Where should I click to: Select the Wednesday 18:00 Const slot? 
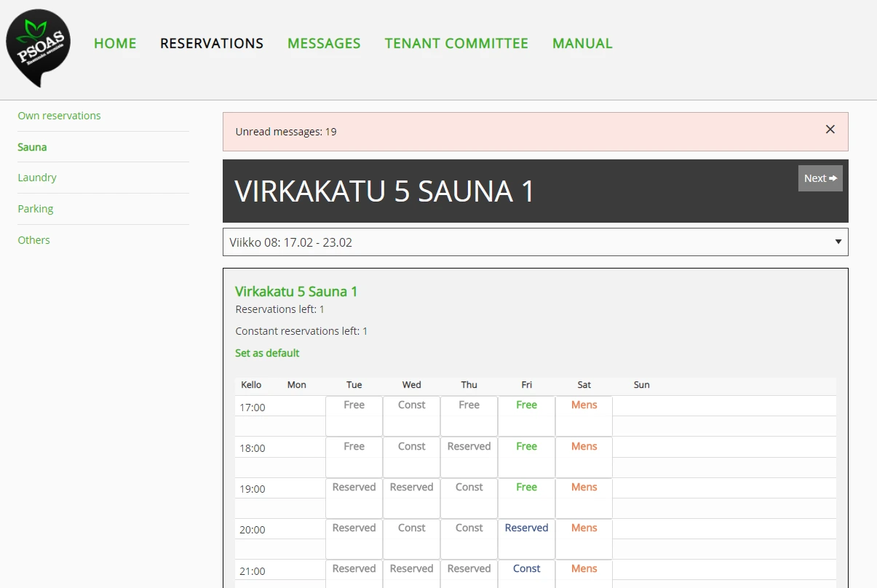point(412,457)
